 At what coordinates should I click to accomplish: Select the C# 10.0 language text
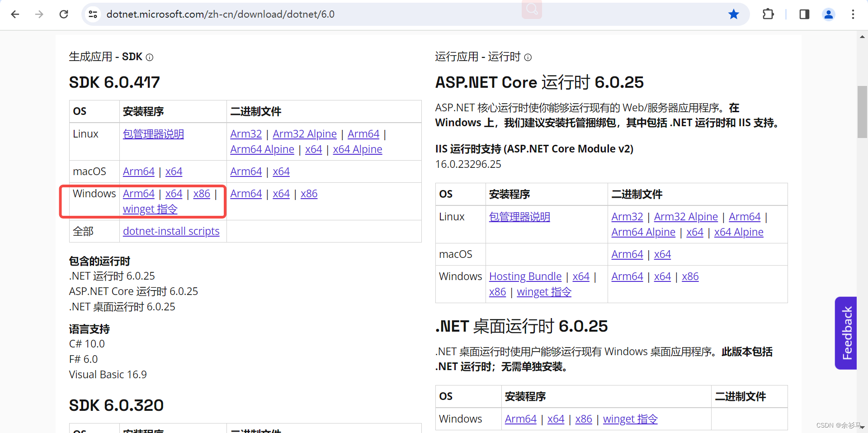coord(87,344)
